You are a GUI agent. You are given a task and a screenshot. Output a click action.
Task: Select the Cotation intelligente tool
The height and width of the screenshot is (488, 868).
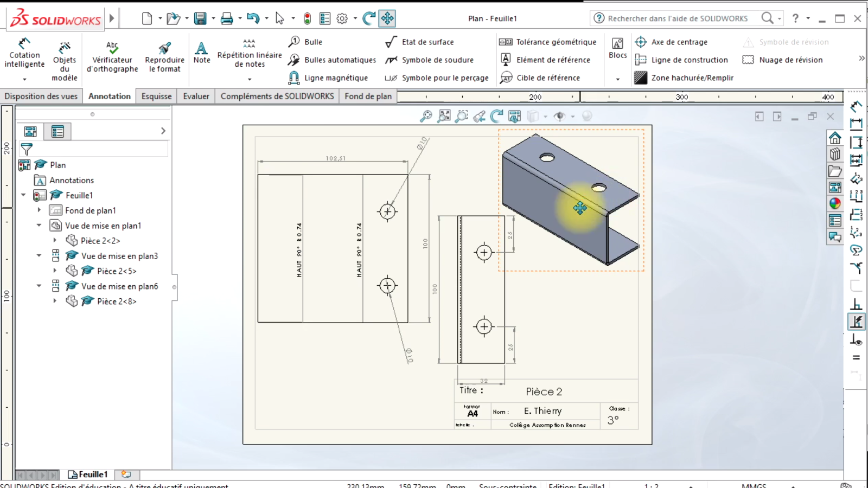pyautogui.click(x=24, y=53)
